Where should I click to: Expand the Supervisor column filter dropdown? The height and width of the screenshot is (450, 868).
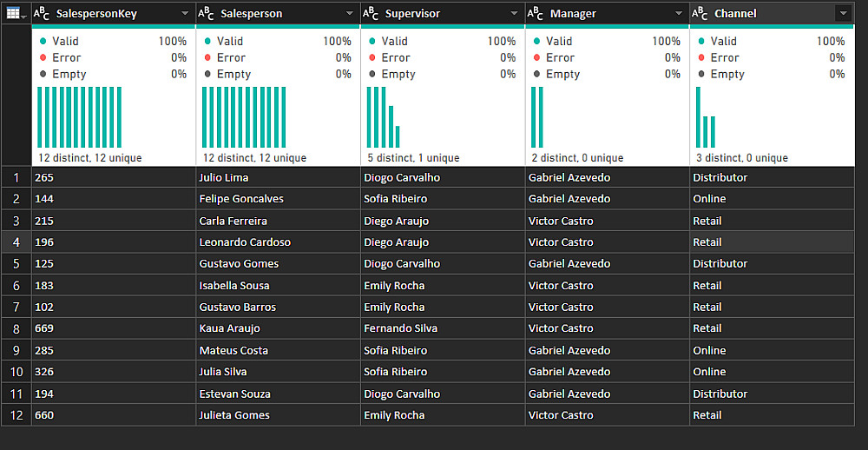(514, 14)
